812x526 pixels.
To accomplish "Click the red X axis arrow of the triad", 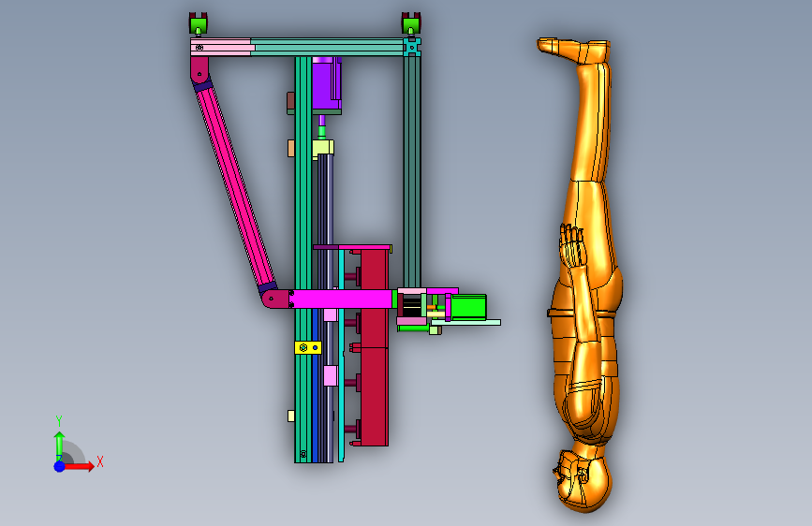I will tap(79, 466).
